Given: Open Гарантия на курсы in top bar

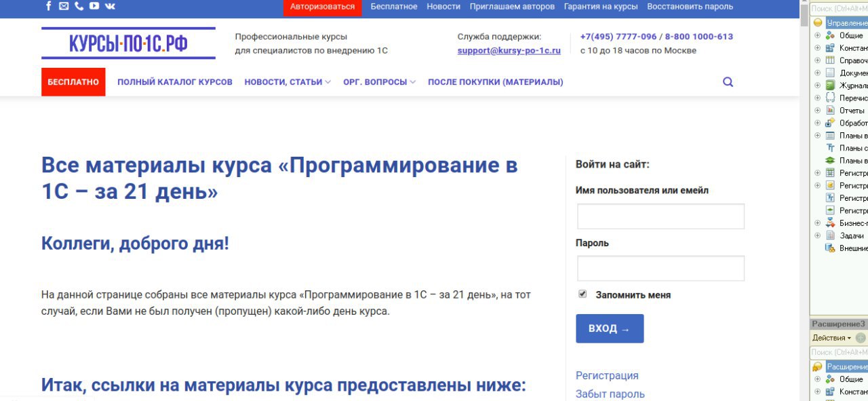Looking at the screenshot, I should [x=601, y=7].
